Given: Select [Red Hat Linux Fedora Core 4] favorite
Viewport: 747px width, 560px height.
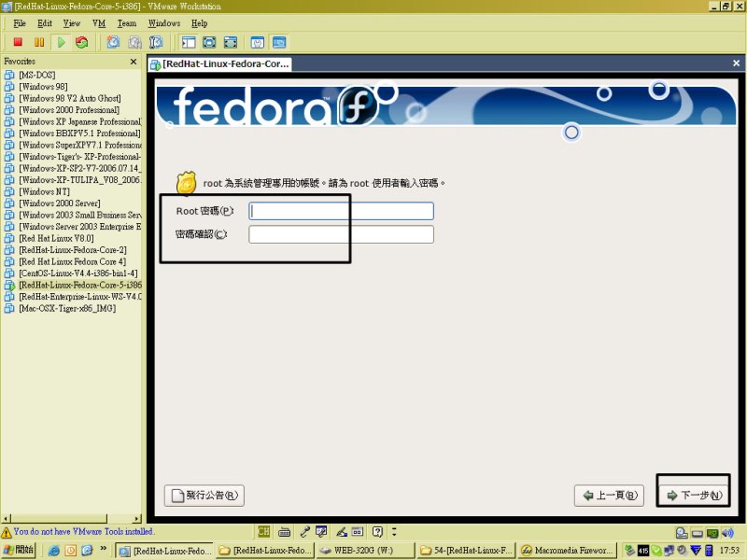Looking at the screenshot, I should tap(73, 261).
